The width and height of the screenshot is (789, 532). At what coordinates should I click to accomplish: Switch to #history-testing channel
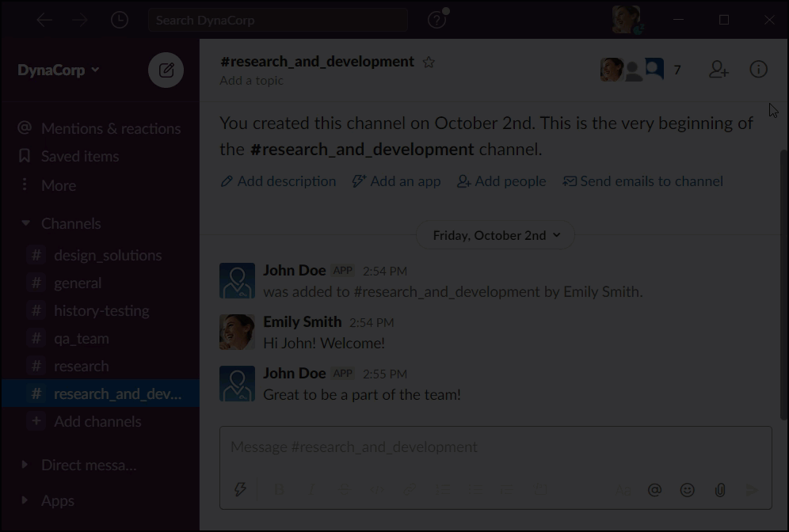pyautogui.click(x=100, y=310)
